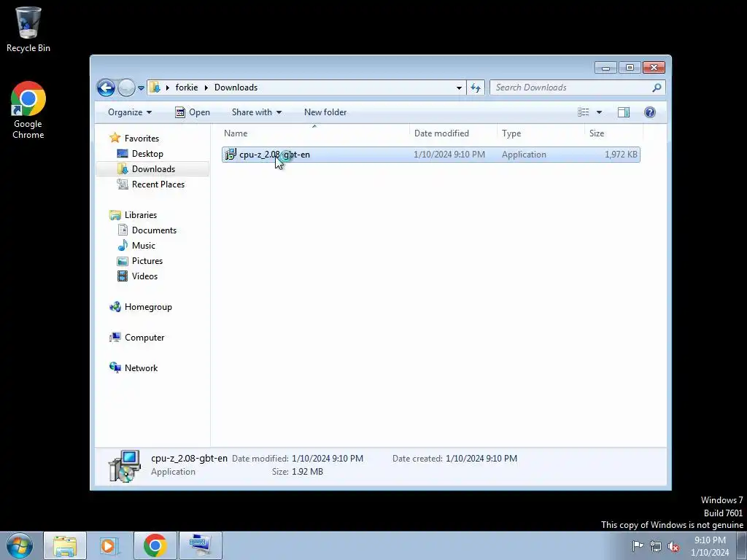Viewport: 747px width, 560px height.
Task: Change your view icon button
Action: 584,112
